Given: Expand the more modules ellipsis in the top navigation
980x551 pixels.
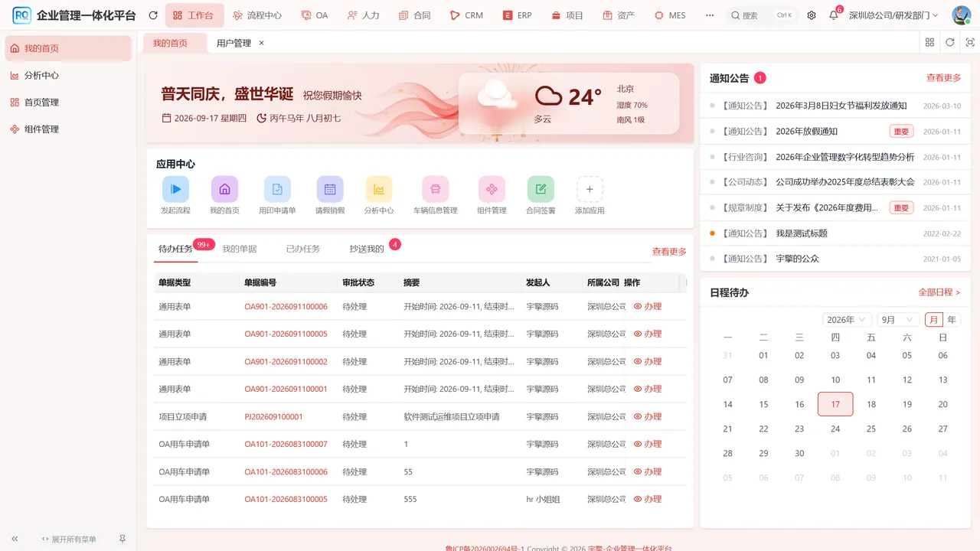Looking at the screenshot, I should click(710, 15).
